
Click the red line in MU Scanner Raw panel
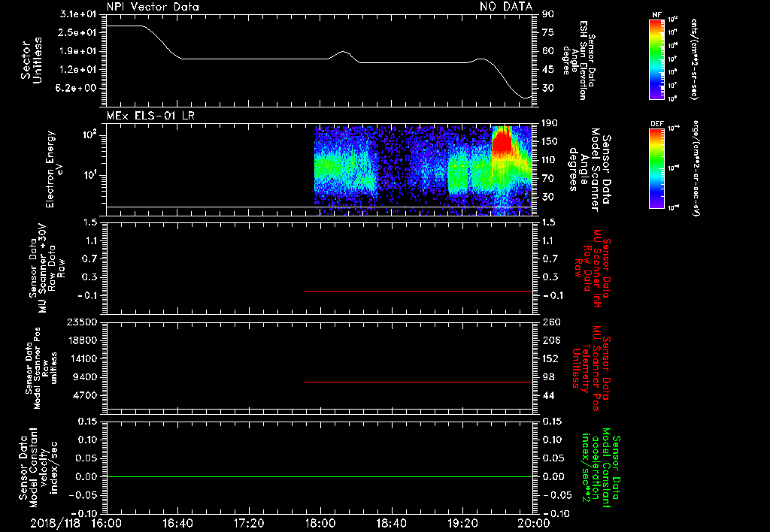pos(418,291)
